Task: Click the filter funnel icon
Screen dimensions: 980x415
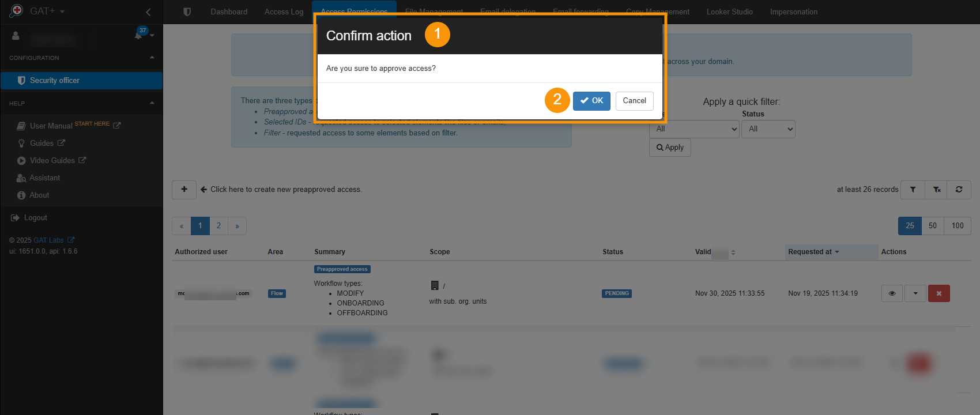Action: point(913,190)
